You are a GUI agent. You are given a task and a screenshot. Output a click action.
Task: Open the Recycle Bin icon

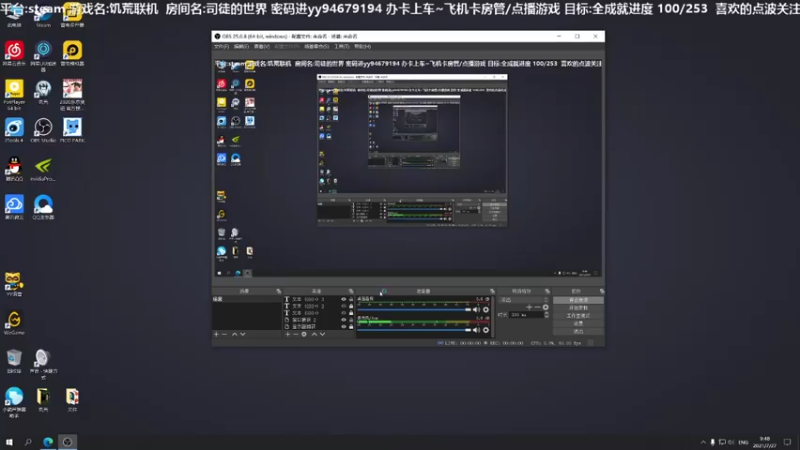(14, 361)
